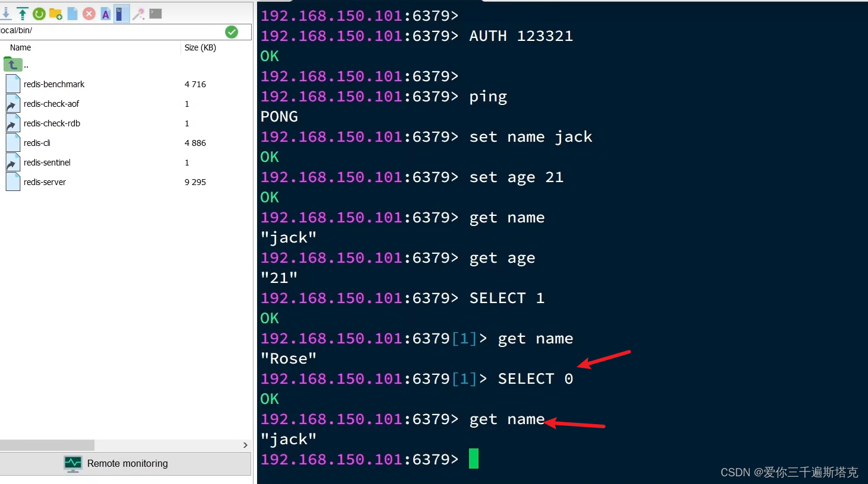
Task: Click the download file icon
Action: coord(7,13)
